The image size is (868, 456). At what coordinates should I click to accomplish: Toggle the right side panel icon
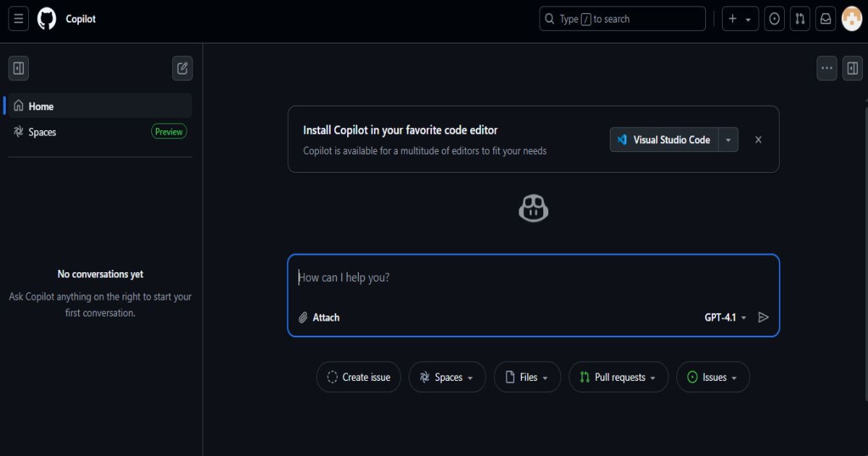pos(853,68)
